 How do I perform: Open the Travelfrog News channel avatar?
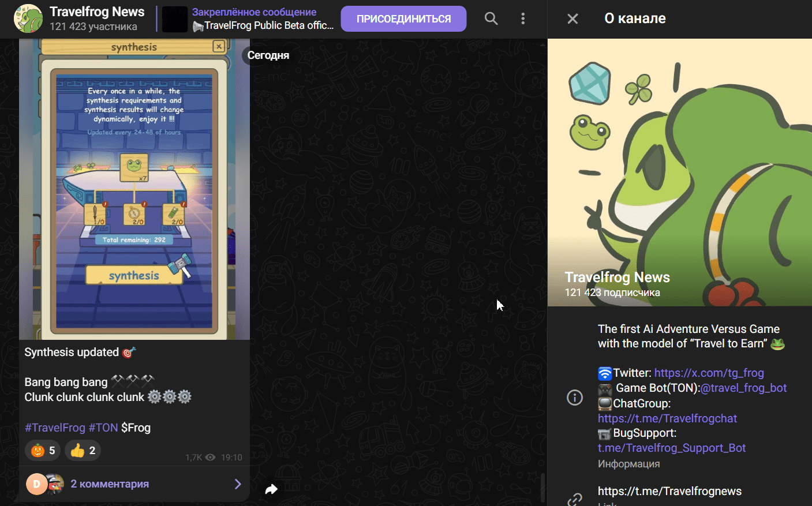pos(28,18)
